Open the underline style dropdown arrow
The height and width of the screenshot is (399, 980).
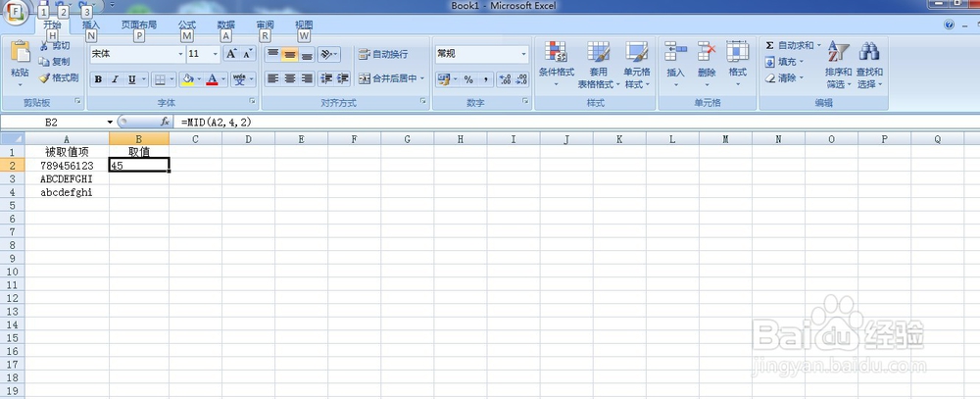[x=144, y=79]
